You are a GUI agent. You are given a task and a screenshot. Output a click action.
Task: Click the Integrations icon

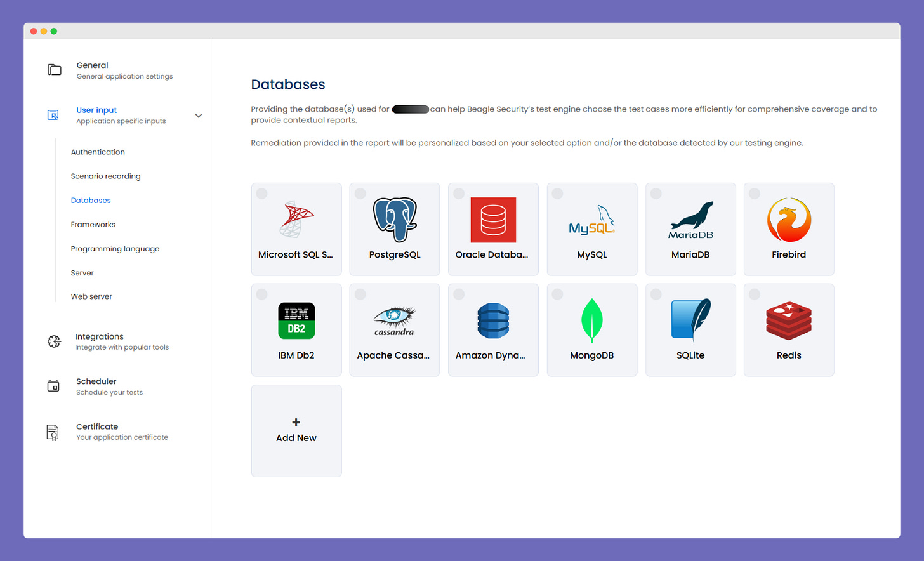pos(55,341)
